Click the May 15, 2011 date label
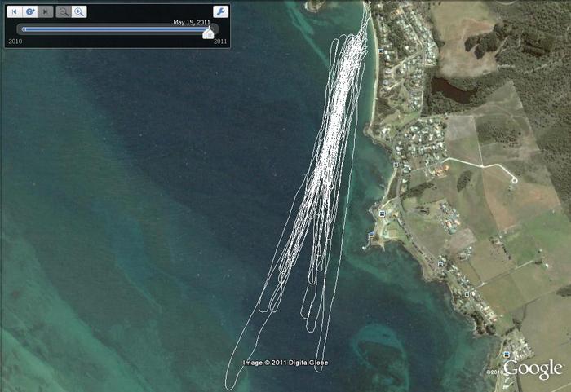Screen dimensions: 571x392 192,23
